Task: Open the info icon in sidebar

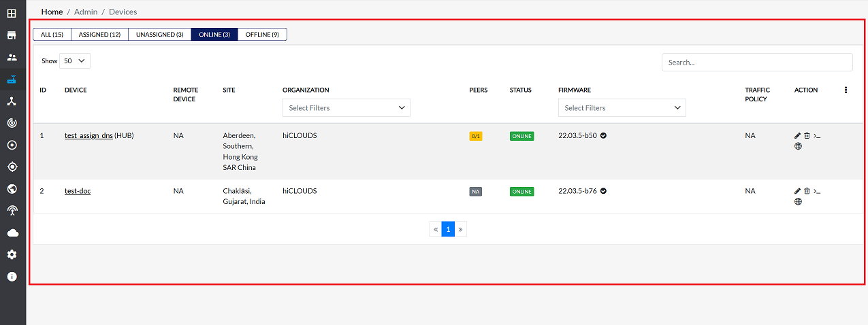Action: (x=12, y=277)
